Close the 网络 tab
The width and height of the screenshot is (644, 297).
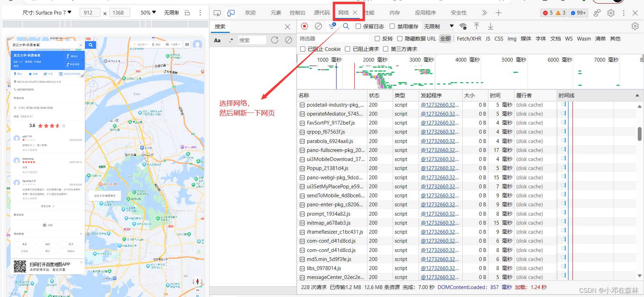[x=355, y=13]
